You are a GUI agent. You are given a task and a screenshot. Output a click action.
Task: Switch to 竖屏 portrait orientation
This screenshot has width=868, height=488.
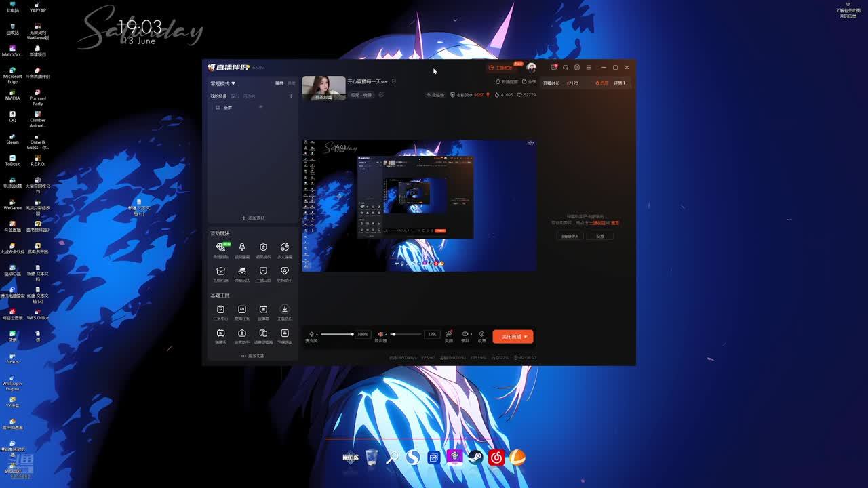coord(292,83)
